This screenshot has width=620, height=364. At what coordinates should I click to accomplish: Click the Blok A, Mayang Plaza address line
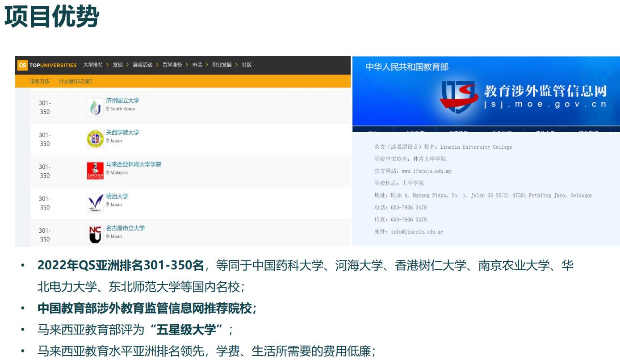(483, 196)
